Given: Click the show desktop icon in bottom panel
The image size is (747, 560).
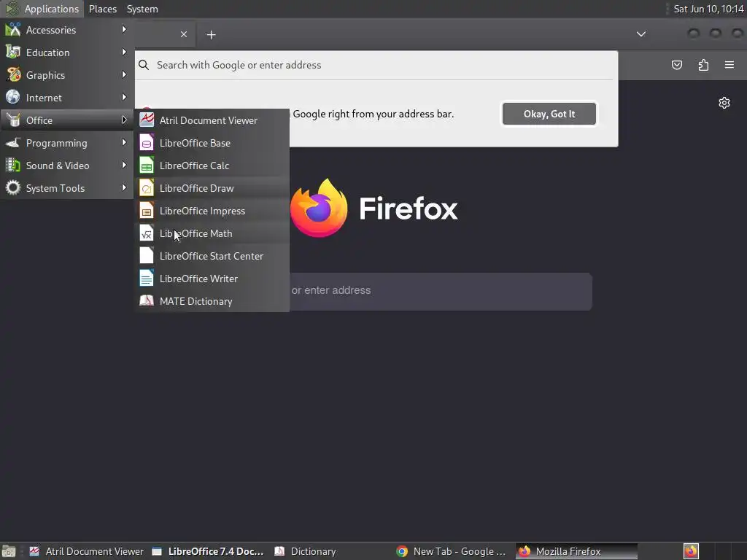Looking at the screenshot, I should [9, 551].
